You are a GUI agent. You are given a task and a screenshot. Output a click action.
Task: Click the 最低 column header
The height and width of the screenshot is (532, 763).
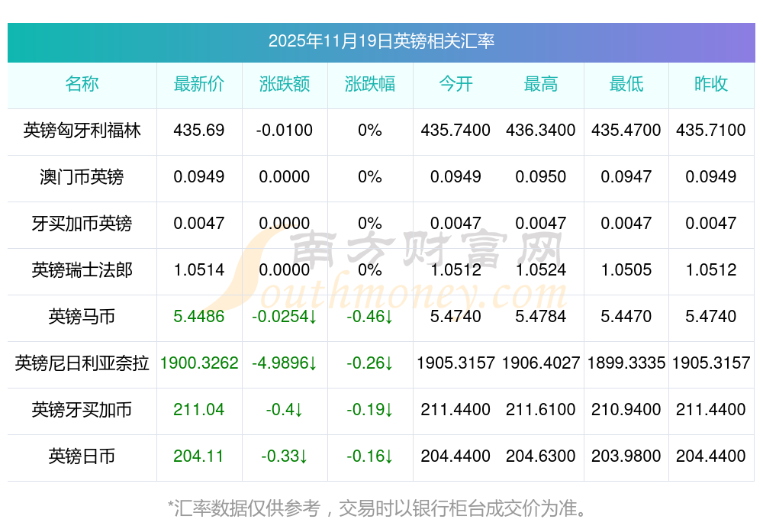626,84
